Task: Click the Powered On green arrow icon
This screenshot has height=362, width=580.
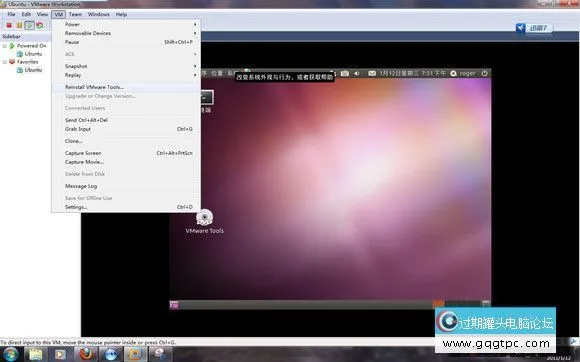Action: click(x=12, y=46)
